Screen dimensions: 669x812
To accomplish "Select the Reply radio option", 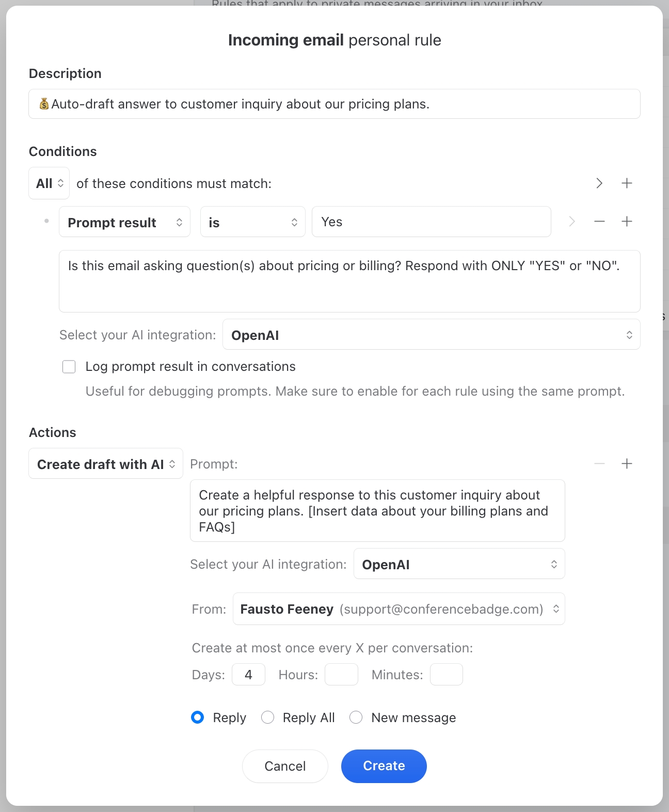I will (x=198, y=717).
